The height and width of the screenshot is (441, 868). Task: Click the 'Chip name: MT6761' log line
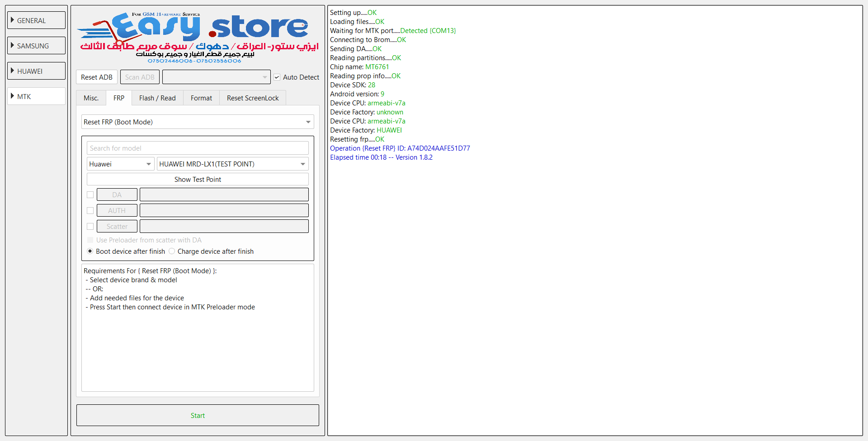tap(359, 67)
